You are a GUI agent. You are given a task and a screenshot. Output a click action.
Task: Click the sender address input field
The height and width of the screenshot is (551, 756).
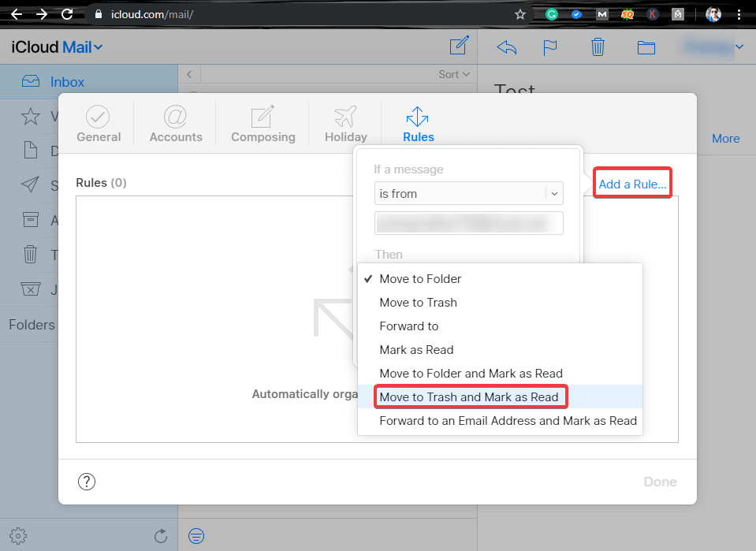[x=468, y=223]
